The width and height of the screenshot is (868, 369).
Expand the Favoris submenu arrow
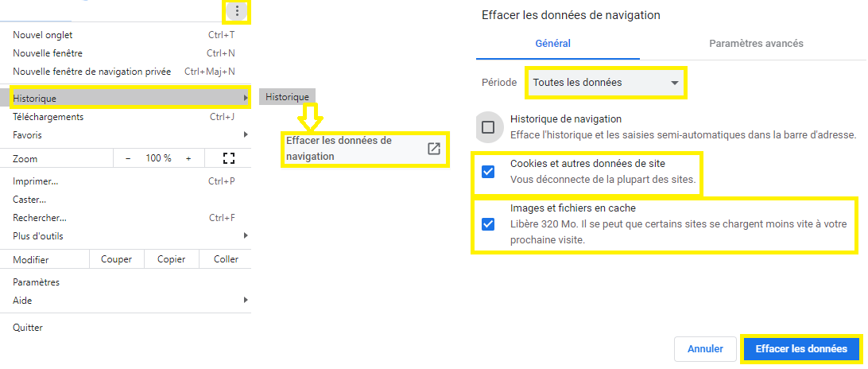(245, 135)
